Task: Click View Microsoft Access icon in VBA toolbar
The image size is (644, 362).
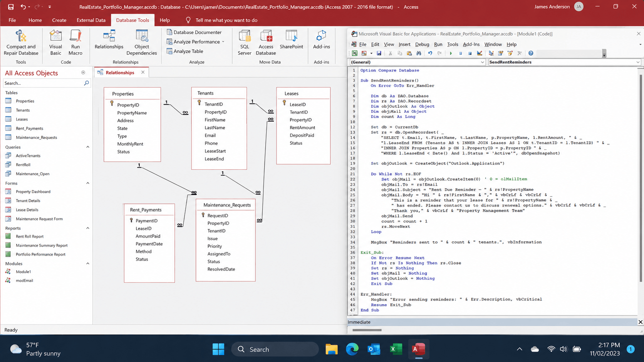Action: 355,53
